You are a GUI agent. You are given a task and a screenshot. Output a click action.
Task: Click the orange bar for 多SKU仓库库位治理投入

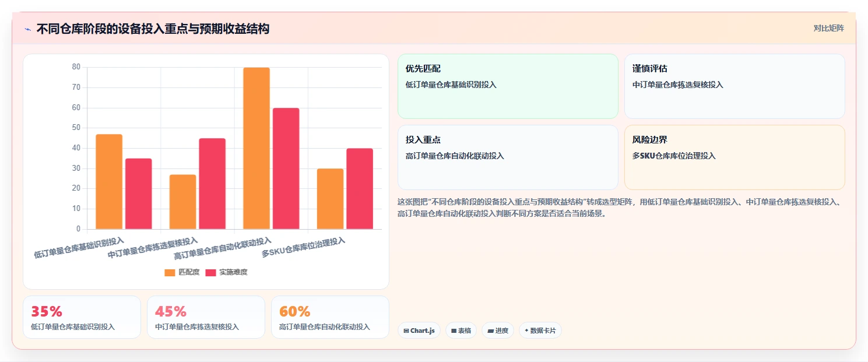(330, 199)
